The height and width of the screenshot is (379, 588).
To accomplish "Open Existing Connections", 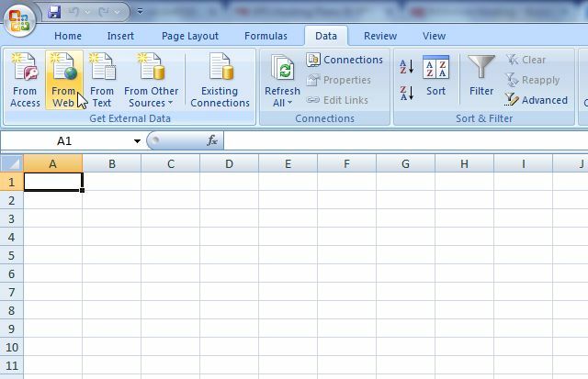I will [220, 80].
